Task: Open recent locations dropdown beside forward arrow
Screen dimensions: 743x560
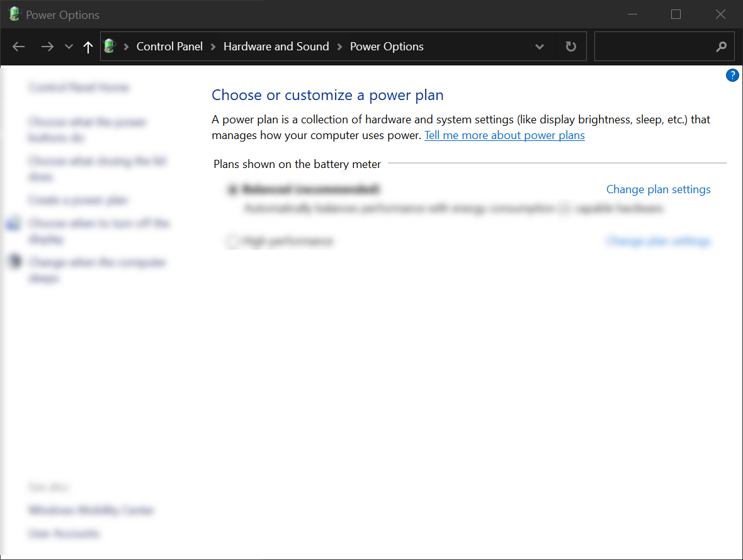Action: (69, 47)
